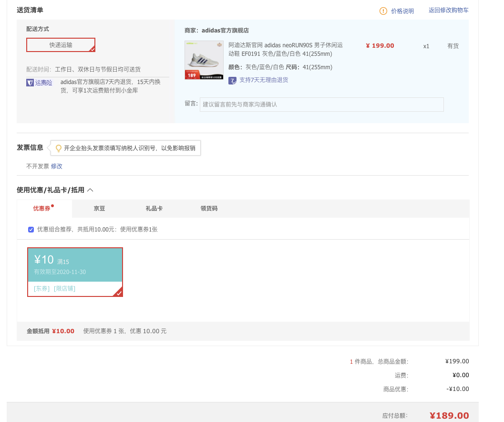This screenshot has height=422, width=504.
Task: Switch to the 礼品卡 gift card tab
Action: click(154, 209)
